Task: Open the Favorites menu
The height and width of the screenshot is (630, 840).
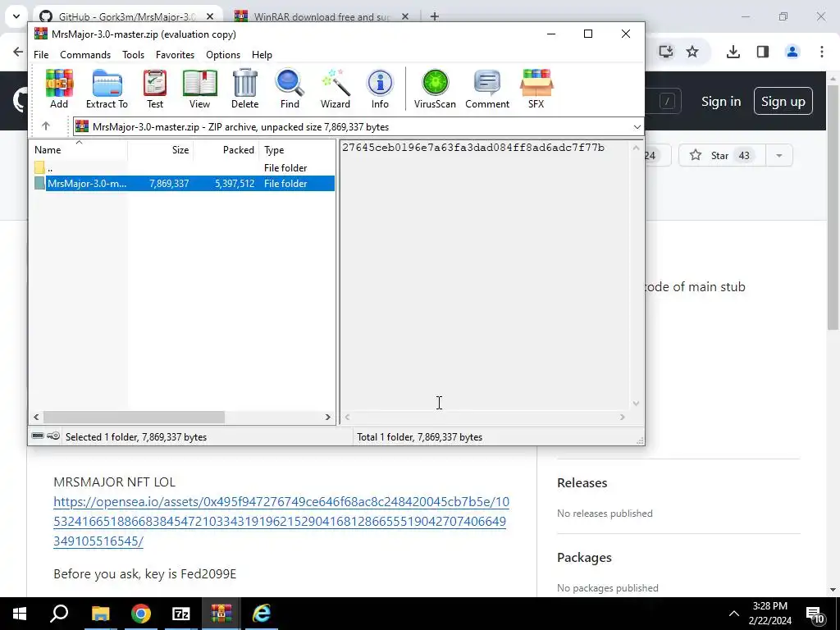Action: [x=176, y=55]
